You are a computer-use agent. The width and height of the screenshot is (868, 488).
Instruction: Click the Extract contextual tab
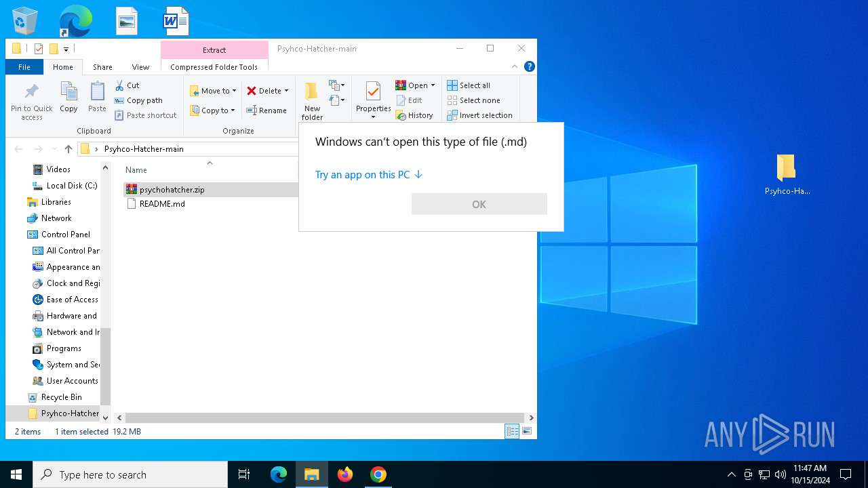pyautogui.click(x=214, y=50)
